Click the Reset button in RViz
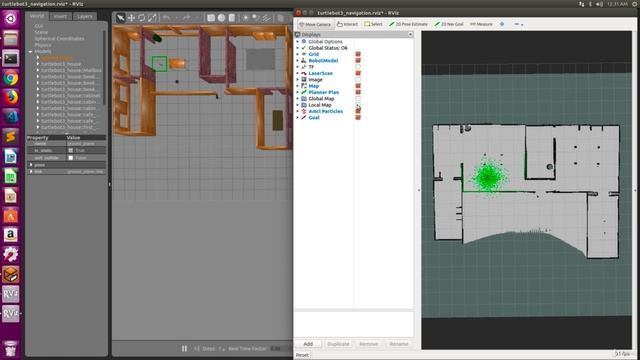The width and height of the screenshot is (640, 360). (302, 355)
